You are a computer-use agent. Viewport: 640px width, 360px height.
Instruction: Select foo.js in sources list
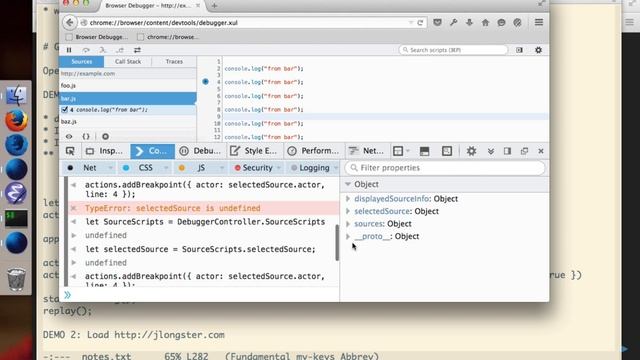pos(128,86)
